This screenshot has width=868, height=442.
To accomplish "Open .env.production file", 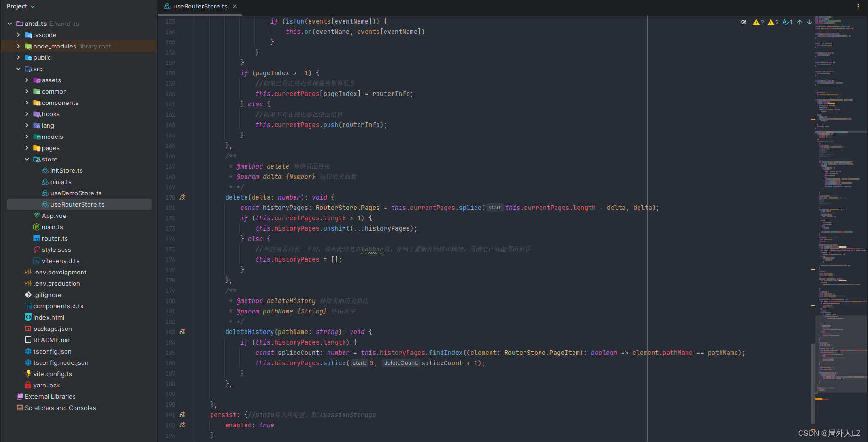I will point(57,283).
